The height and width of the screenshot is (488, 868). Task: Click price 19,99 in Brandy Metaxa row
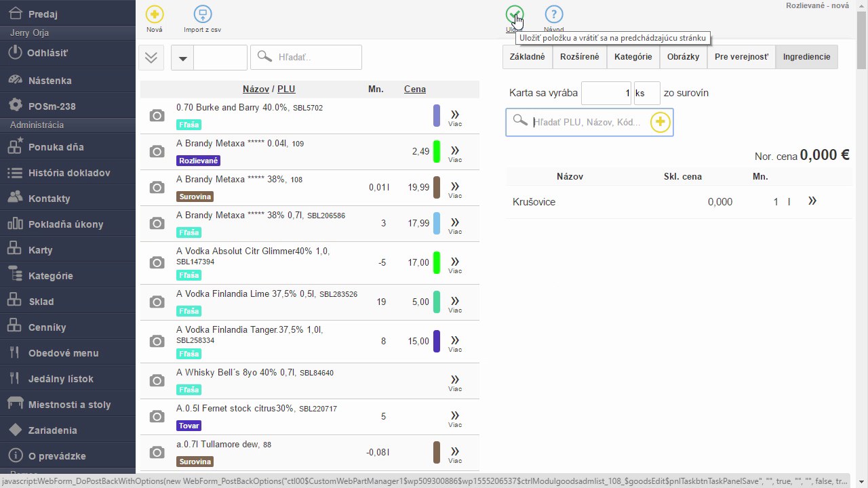418,188
